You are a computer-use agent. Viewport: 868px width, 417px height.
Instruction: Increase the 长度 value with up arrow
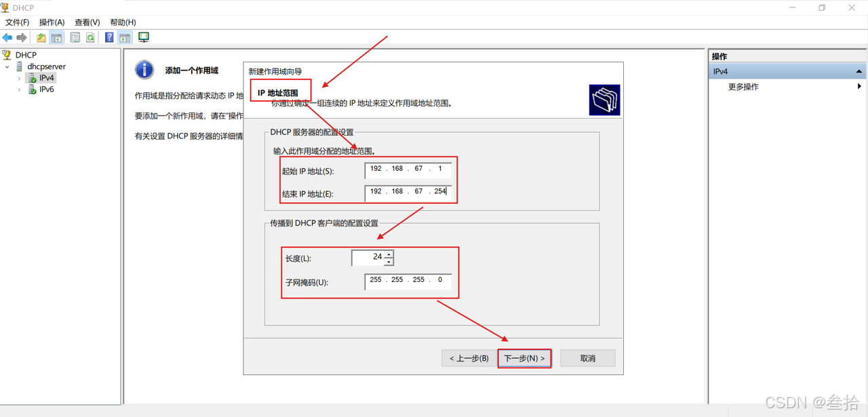(389, 254)
